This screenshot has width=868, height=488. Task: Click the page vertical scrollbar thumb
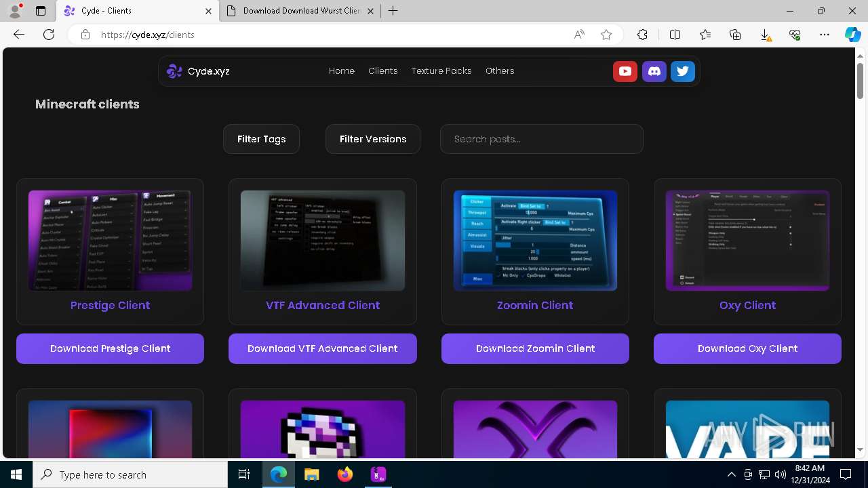click(861, 80)
